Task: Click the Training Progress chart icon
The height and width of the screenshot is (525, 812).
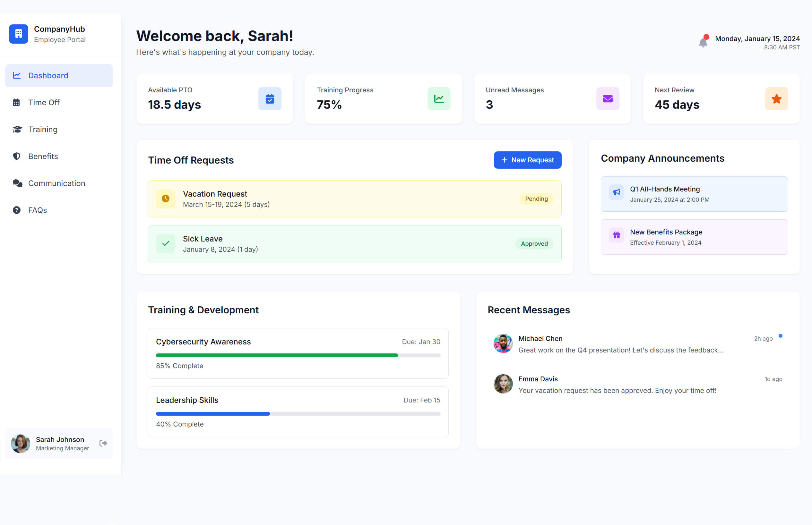Action: [439, 99]
